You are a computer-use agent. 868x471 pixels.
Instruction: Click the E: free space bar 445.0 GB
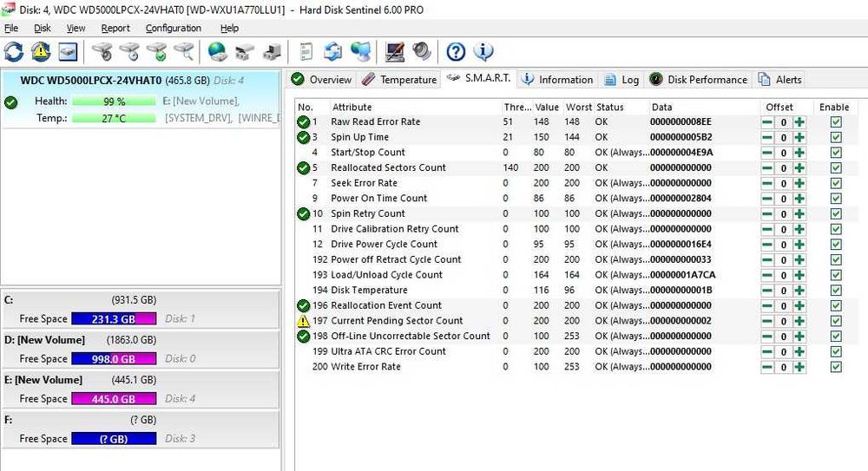click(x=114, y=398)
